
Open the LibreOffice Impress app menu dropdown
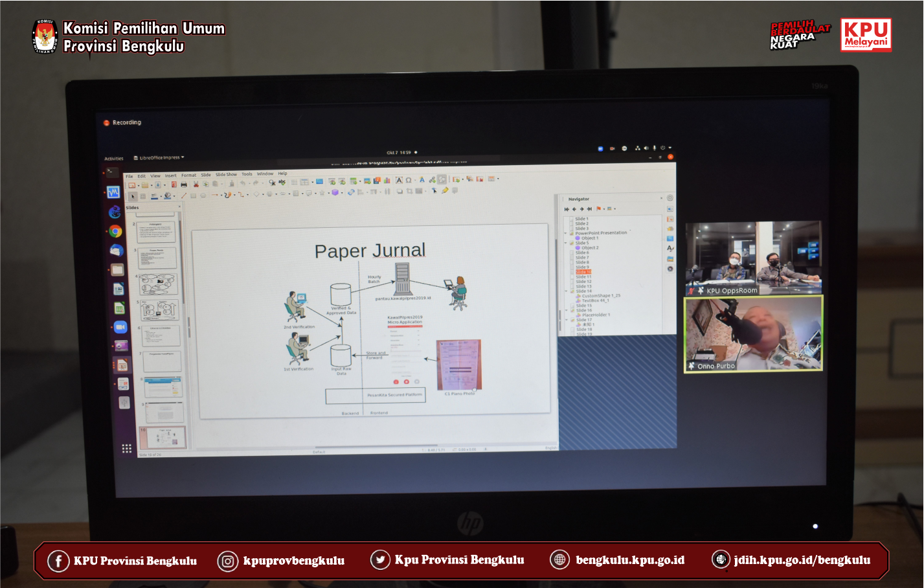coord(159,157)
